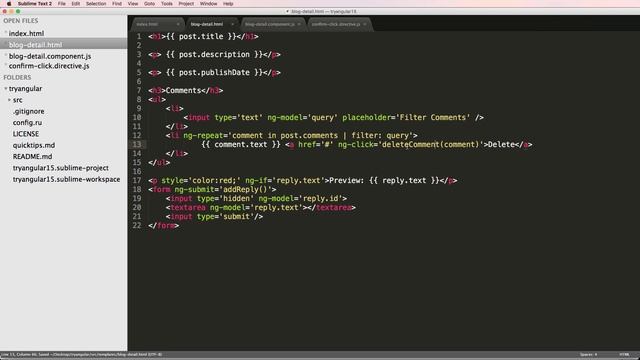Select blog-detail.html in Open Files

[x=36, y=45]
